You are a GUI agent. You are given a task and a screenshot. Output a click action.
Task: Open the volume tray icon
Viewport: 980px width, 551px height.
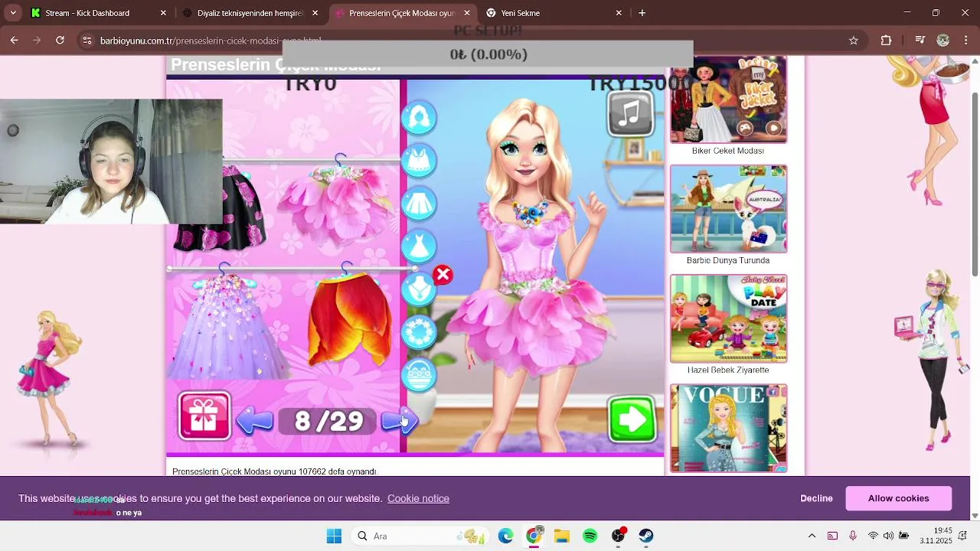point(888,536)
